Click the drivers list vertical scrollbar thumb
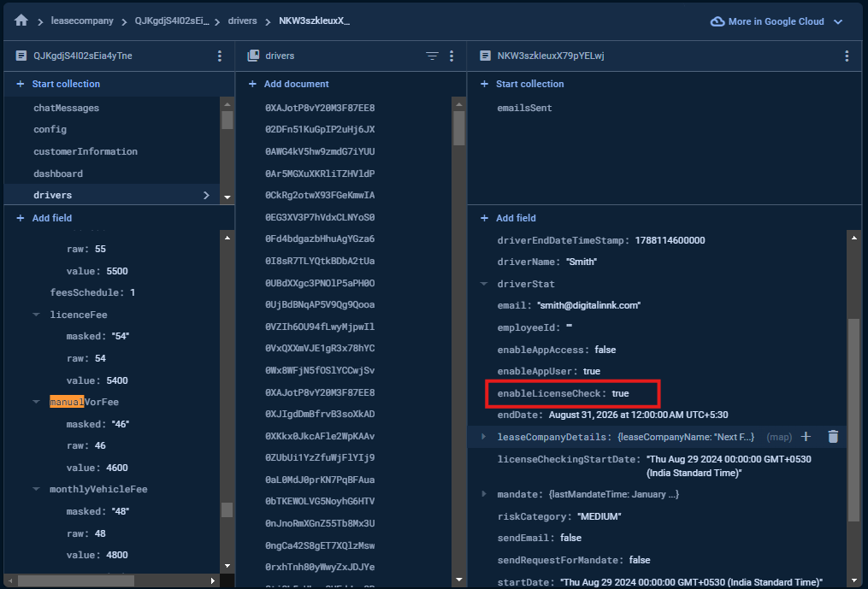 (459, 128)
